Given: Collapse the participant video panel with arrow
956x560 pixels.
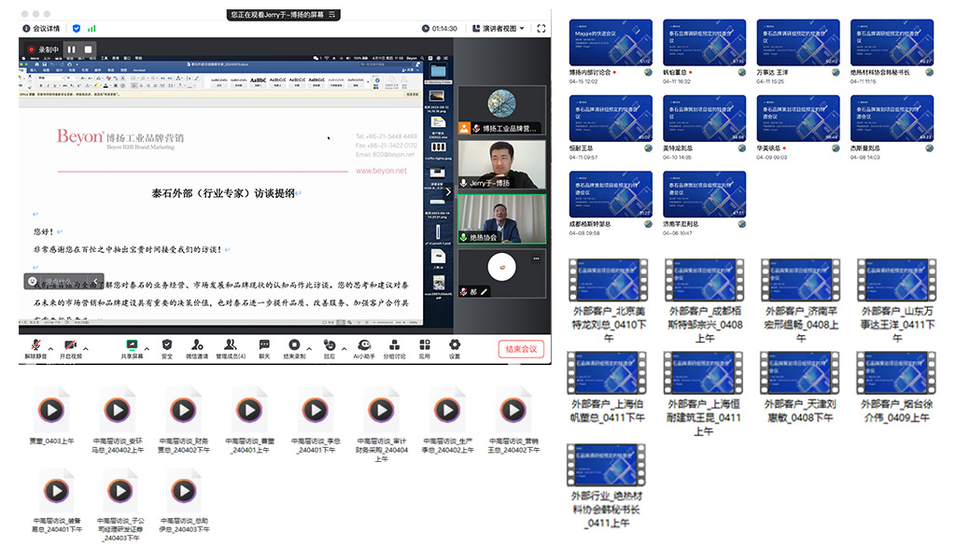Looking at the screenshot, I should point(447,191).
